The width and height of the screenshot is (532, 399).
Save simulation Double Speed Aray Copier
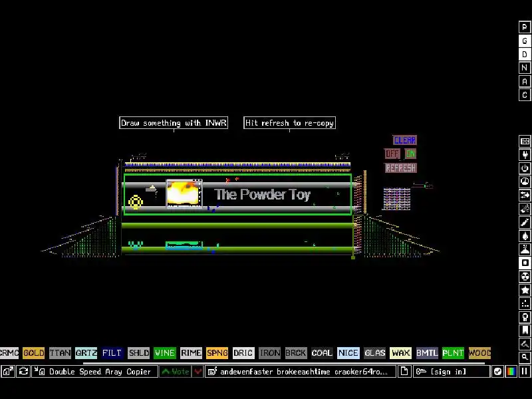click(94, 372)
